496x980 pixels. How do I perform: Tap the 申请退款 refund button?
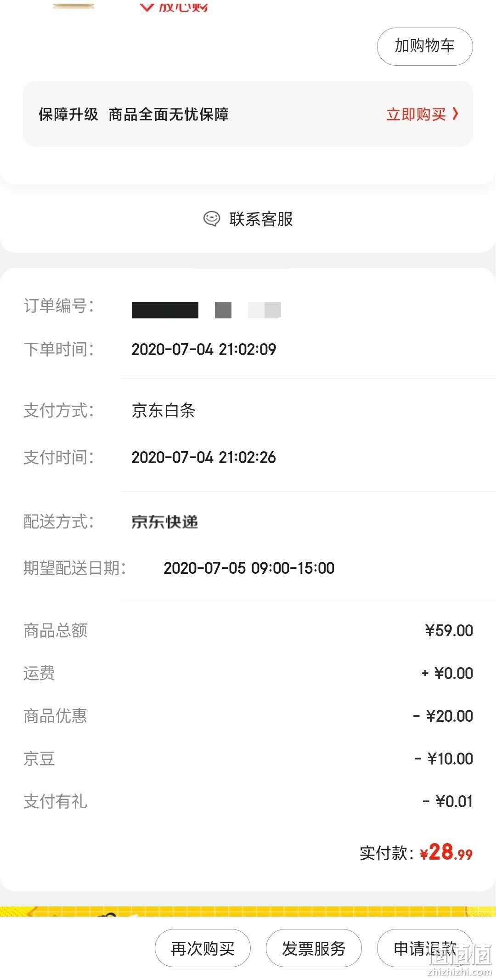[x=425, y=948]
